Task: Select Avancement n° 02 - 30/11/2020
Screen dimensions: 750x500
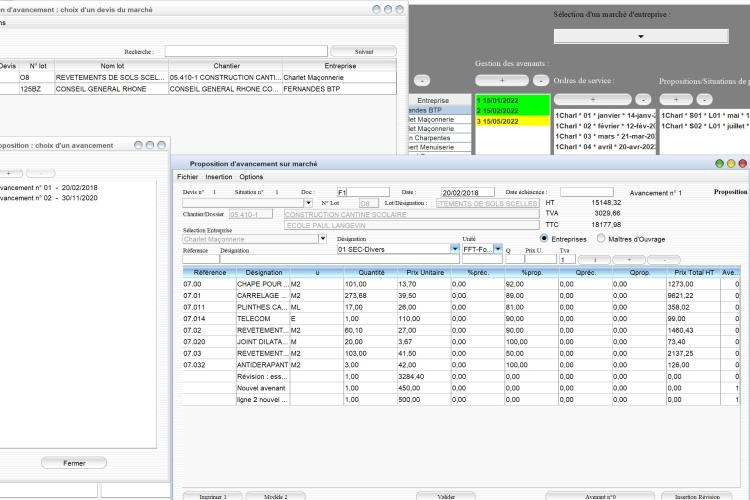Action: click(x=49, y=198)
